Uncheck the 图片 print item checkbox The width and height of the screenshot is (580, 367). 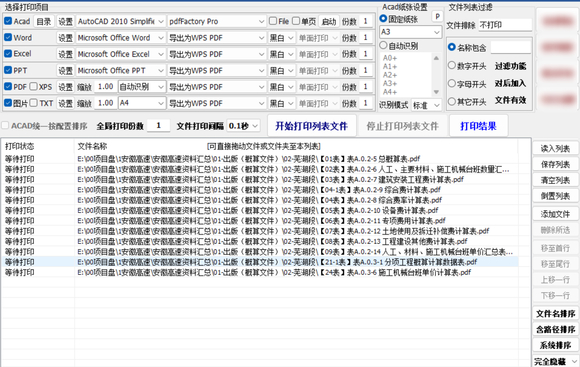click(x=8, y=103)
